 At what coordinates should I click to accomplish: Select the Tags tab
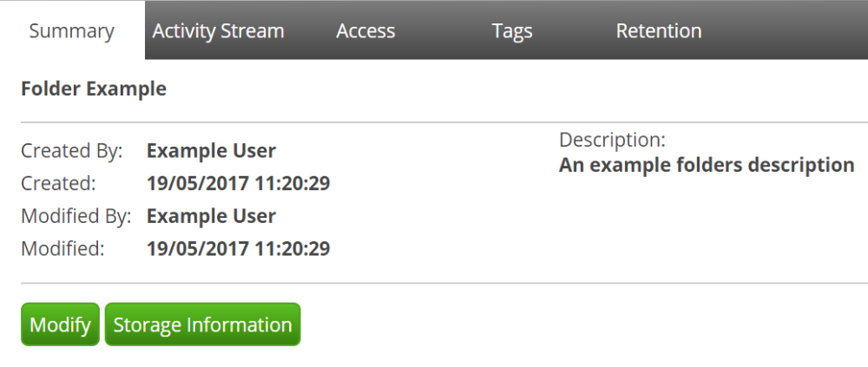click(512, 30)
